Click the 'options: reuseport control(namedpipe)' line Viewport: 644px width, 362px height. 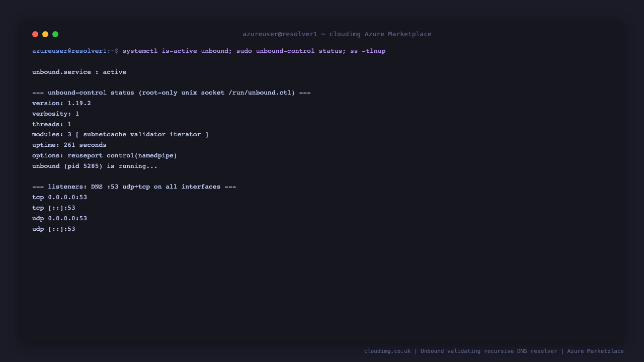[x=105, y=155]
